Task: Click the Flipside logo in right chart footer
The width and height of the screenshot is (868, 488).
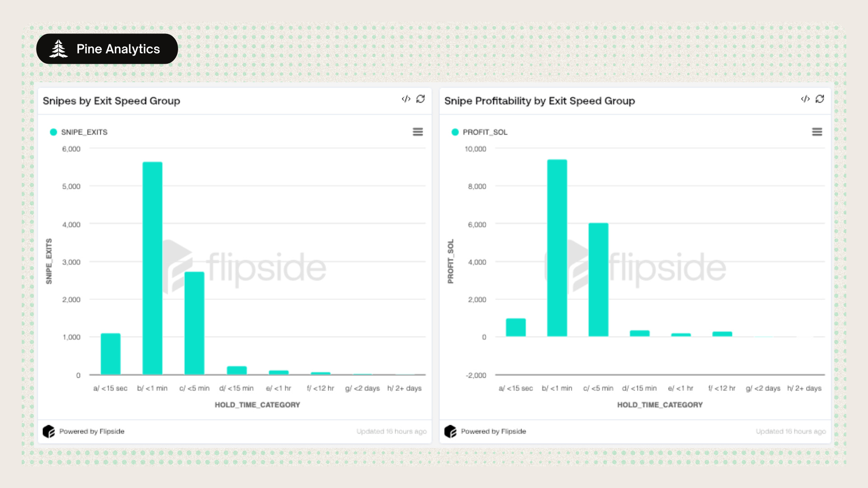Action: [450, 432]
